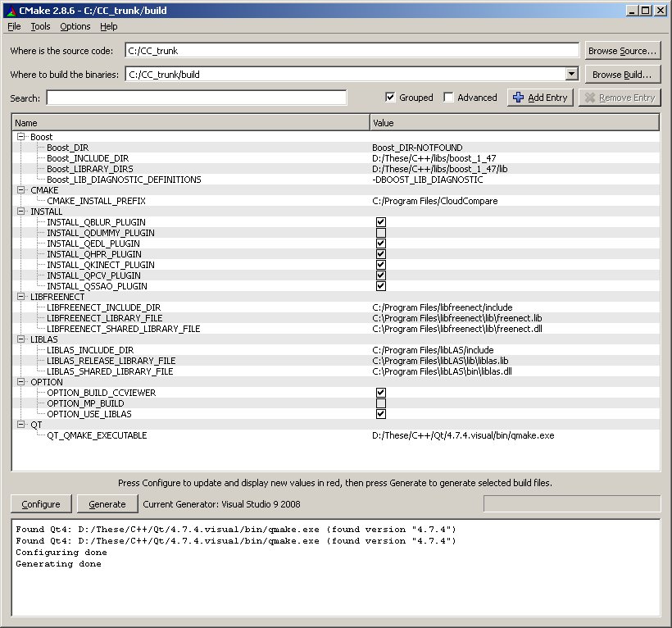This screenshot has width=672, height=628.
Task: Check the INSTALL_QDUMMY_PLUGIN checkbox
Action: point(381,233)
